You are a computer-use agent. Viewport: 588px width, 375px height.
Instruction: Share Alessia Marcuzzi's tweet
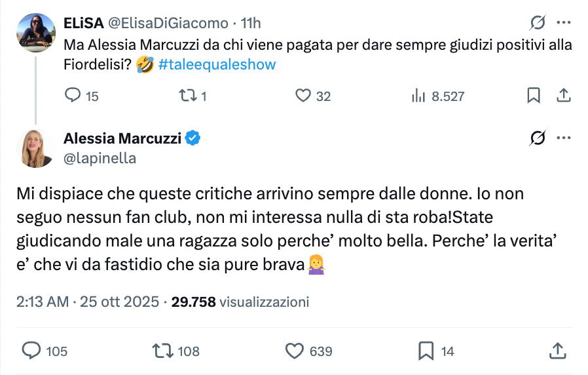[557, 351]
